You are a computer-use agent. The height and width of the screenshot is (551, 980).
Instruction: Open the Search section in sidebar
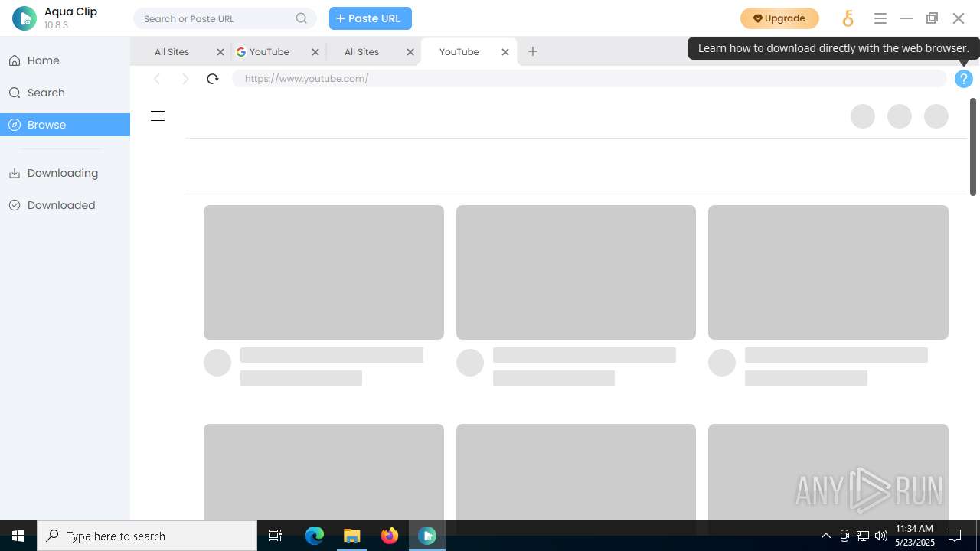(x=65, y=93)
